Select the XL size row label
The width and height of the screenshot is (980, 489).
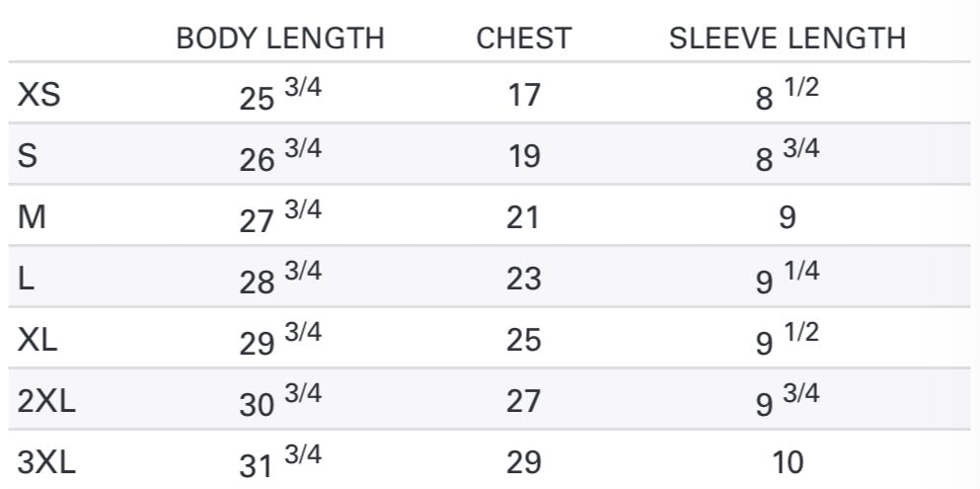pos(38,340)
